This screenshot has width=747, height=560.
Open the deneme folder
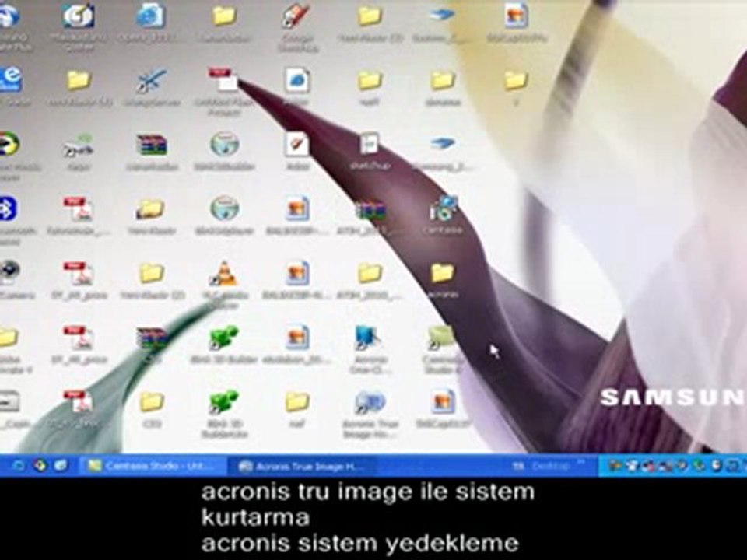(442, 80)
